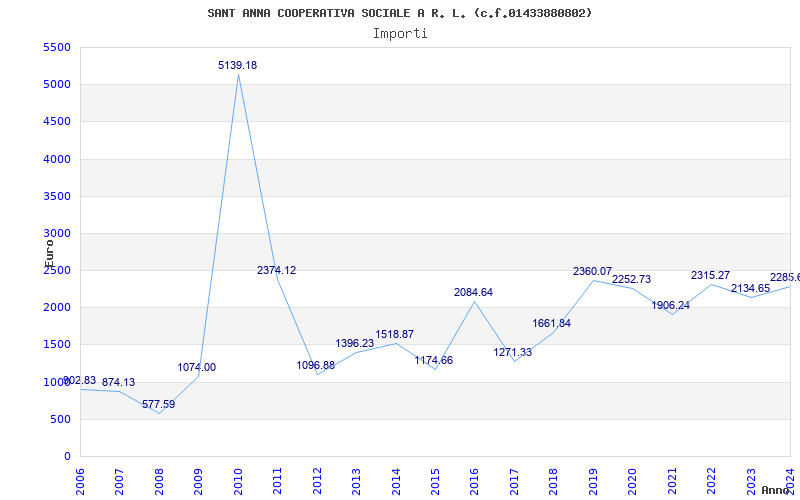Click the y-axis value 500
This screenshot has height=500, width=800.
pos(60,419)
